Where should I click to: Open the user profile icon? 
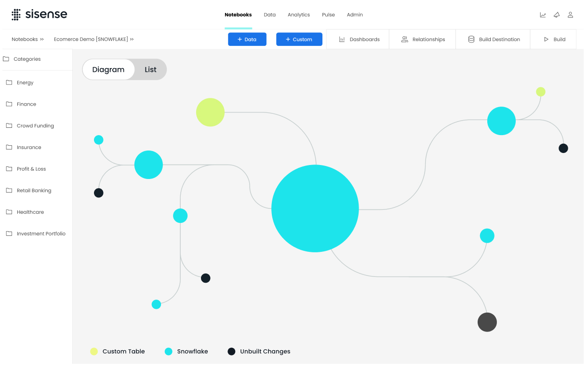(570, 15)
